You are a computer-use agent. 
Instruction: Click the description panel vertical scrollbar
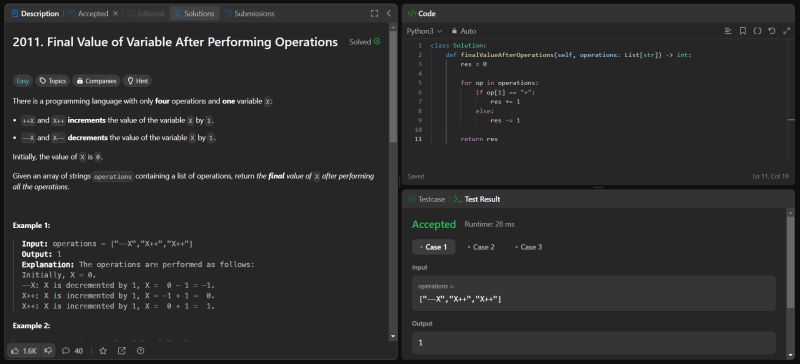393,87
